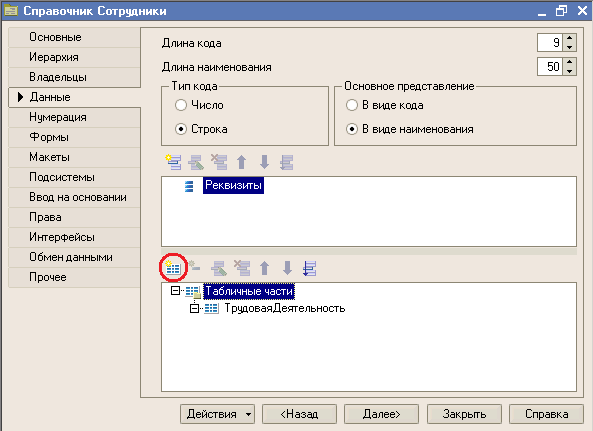Image resolution: width=593 pixels, height=431 pixels.
Task: Proceed with the Далее> button
Action: pos(381,414)
